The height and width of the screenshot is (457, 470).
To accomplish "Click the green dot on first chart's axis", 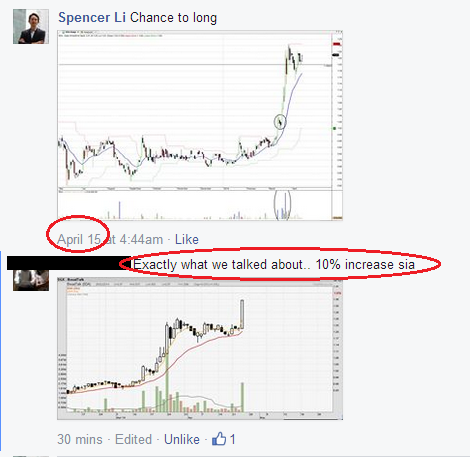I will point(335,128).
